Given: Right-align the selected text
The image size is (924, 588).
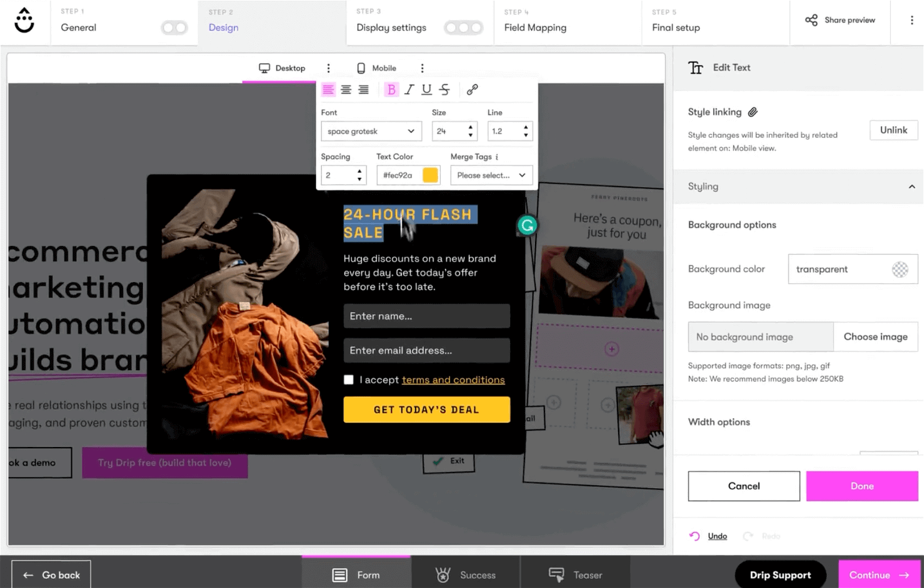Looking at the screenshot, I should tap(363, 90).
